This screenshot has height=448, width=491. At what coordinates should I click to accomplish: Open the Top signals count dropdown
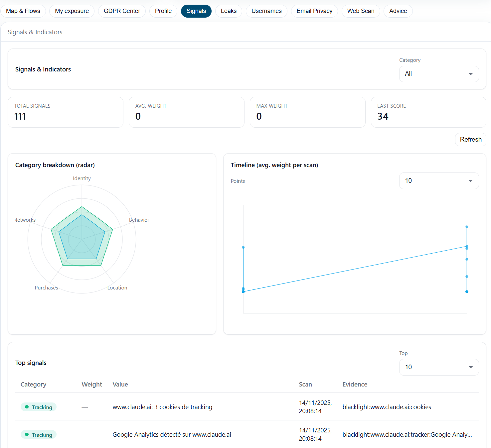click(439, 367)
